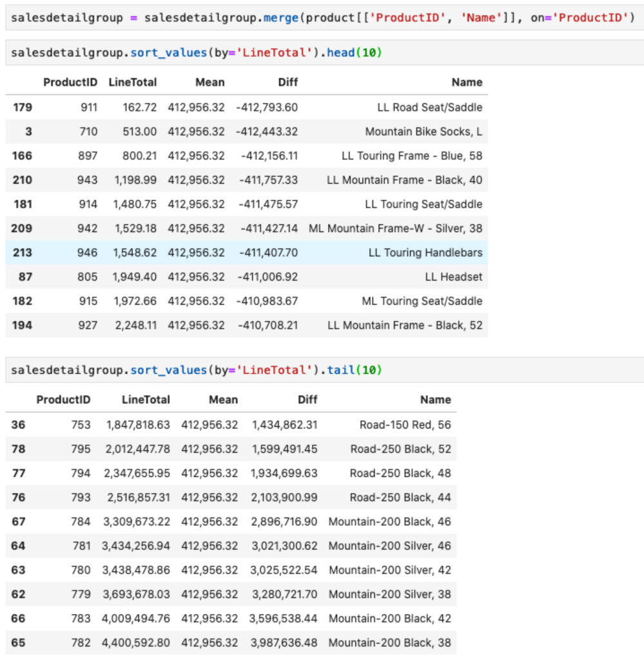Click 'Mountain-200 Black, 42' cell
Viewport: 644px width, 660px height.
tap(390, 618)
